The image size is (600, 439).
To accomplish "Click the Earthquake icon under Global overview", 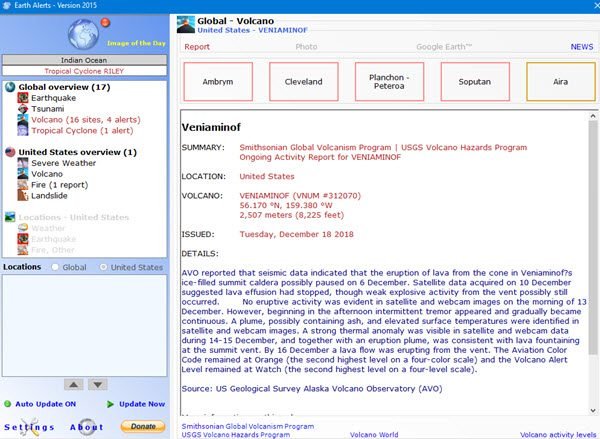I will click(x=23, y=98).
